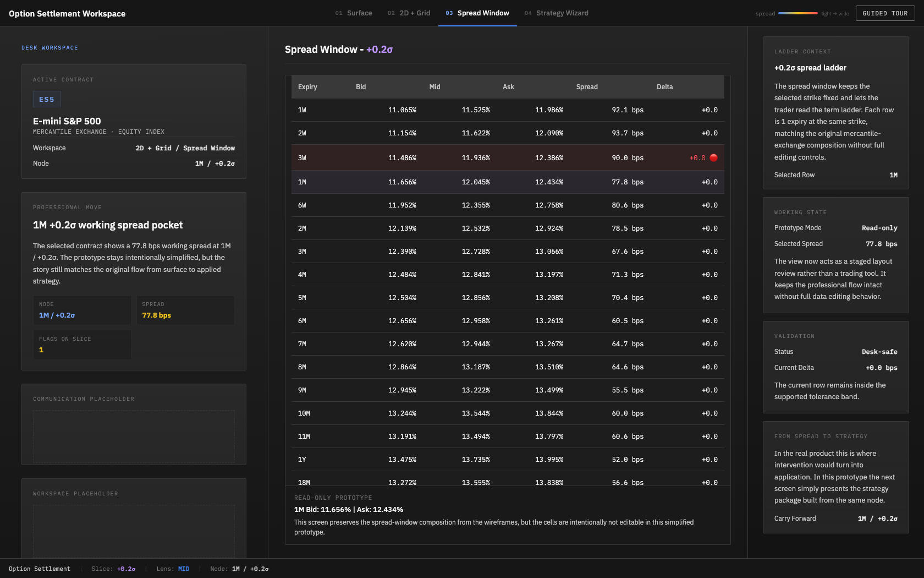Select the 6W expiry row
The height and width of the screenshot is (578, 924).
tap(508, 205)
